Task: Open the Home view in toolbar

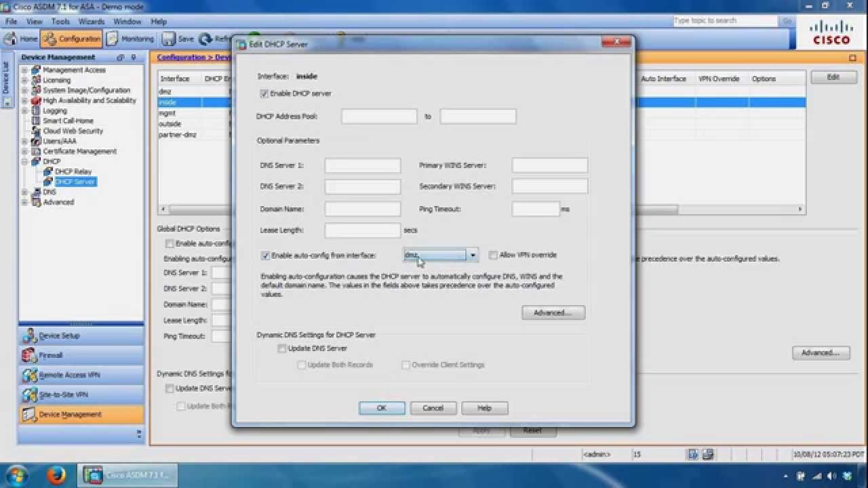Action: (20, 39)
